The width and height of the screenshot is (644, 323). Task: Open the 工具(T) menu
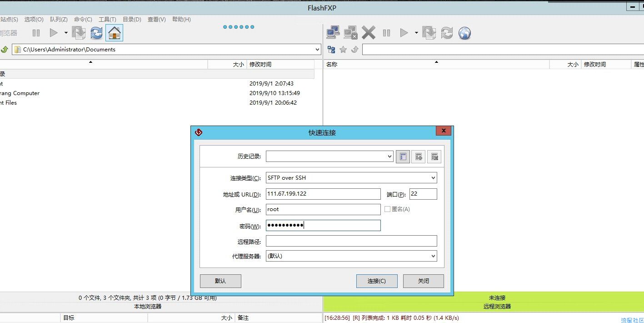[107, 20]
